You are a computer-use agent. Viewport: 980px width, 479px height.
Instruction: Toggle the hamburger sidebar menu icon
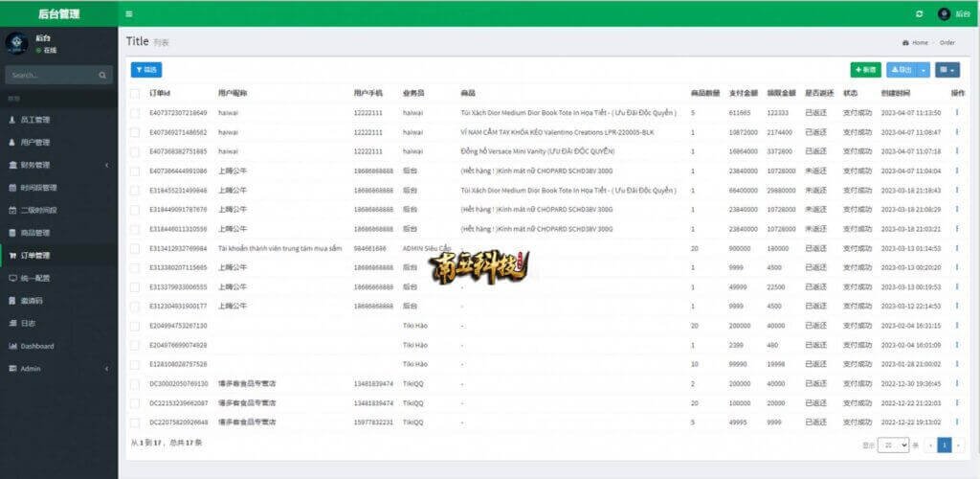[129, 13]
